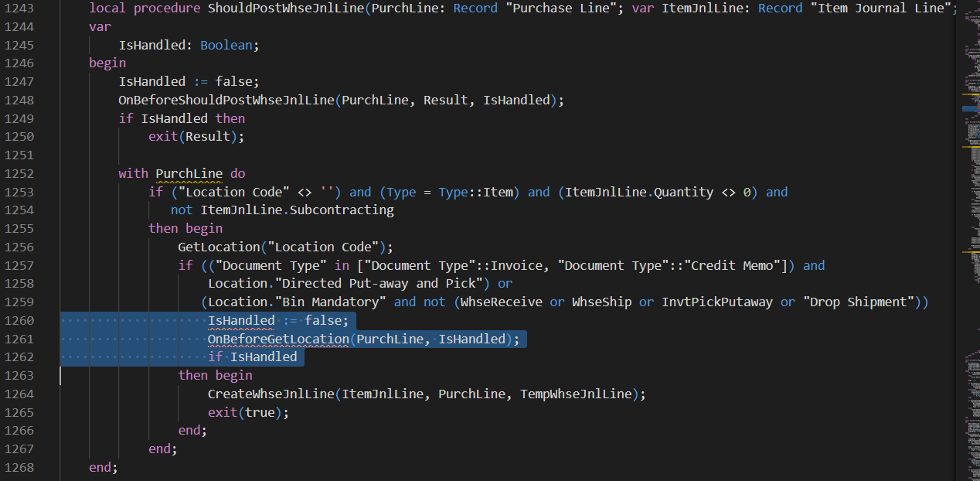Click the WhseReceive identifier
The height and width of the screenshot is (481, 980).
click(502, 302)
